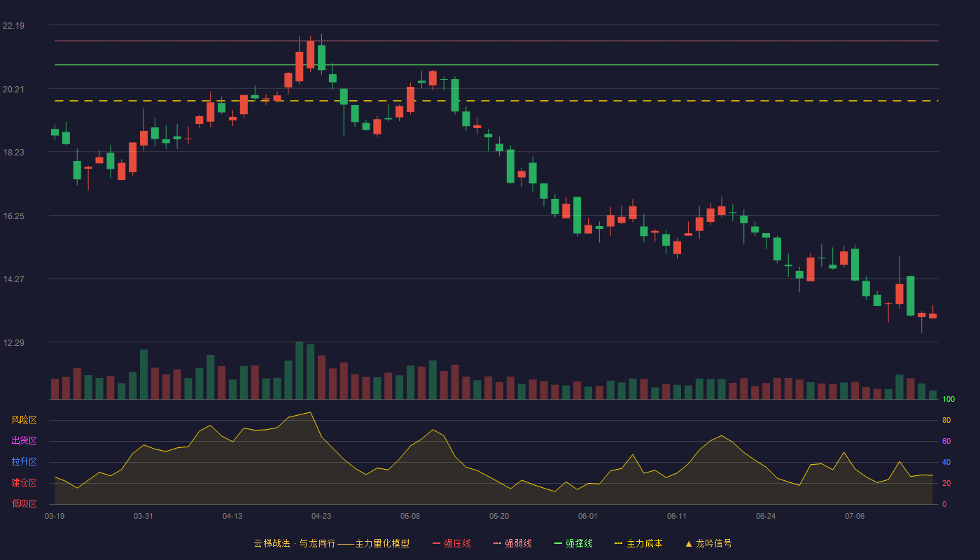Click the yellow dashed 主力成本 line on chart
This screenshot has width=980, height=560.
496,101
